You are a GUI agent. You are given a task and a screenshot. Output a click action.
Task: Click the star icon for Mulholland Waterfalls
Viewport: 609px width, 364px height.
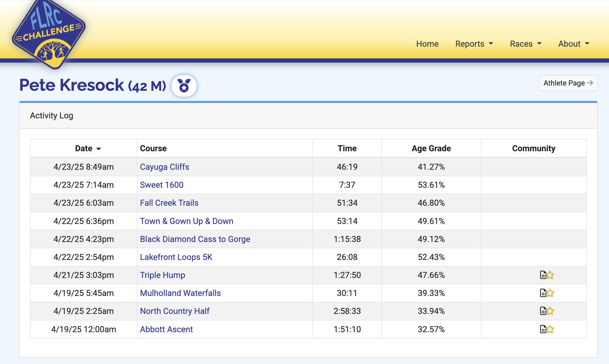point(550,293)
